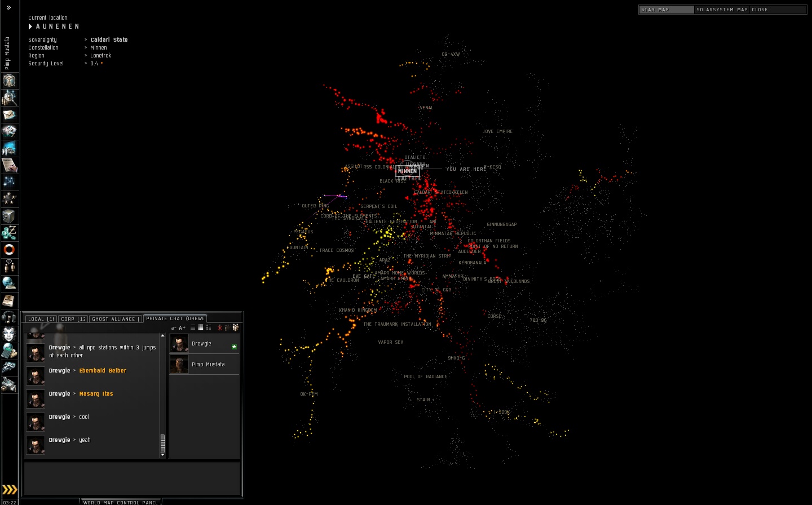Click the Lonetrek region link

pos(101,56)
